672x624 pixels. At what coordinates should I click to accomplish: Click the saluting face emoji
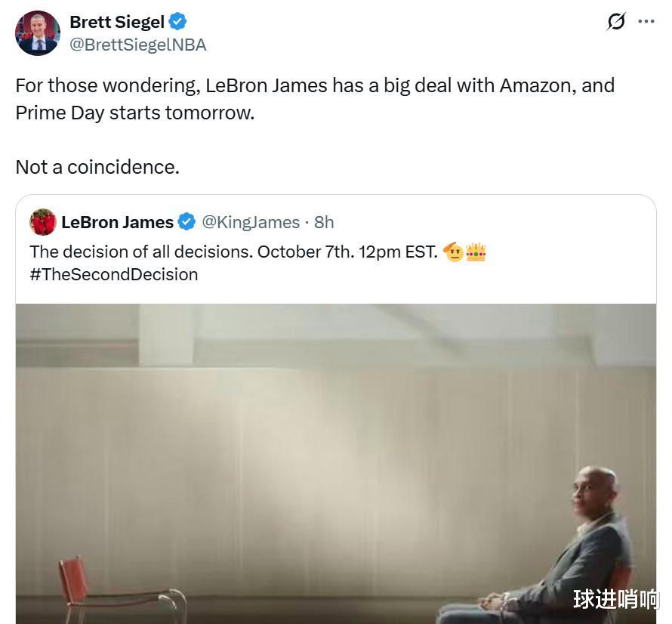pyautogui.click(x=454, y=252)
